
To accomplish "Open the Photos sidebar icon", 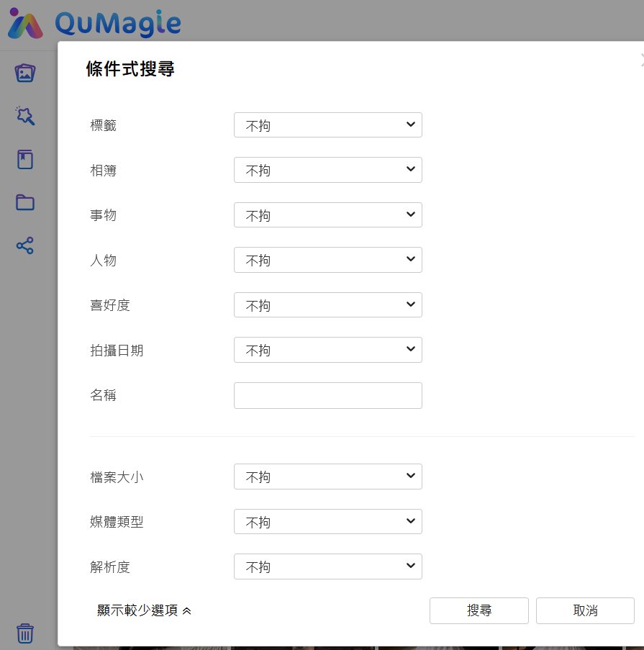I will click(x=25, y=73).
